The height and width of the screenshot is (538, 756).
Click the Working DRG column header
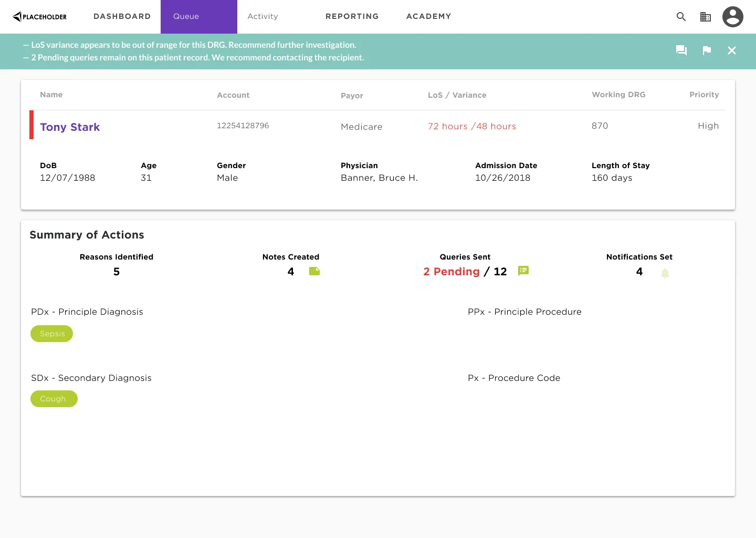pos(618,95)
